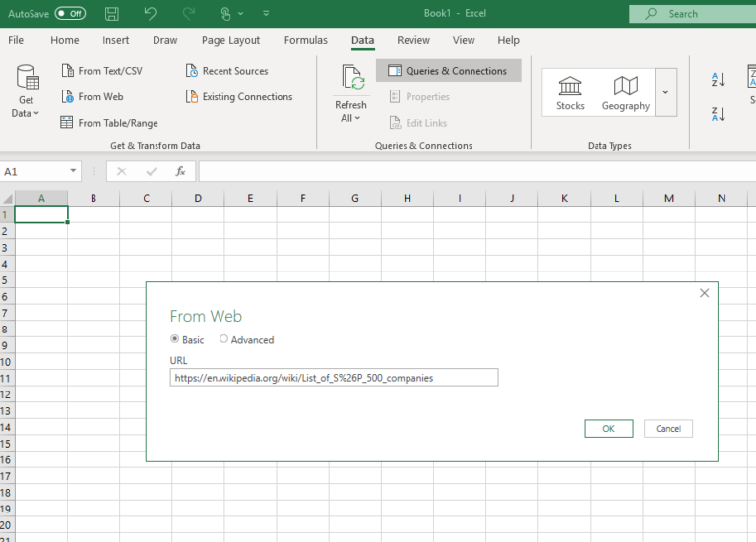756x542 pixels.
Task: Toggle the AutoSave switch
Action: pos(70,14)
